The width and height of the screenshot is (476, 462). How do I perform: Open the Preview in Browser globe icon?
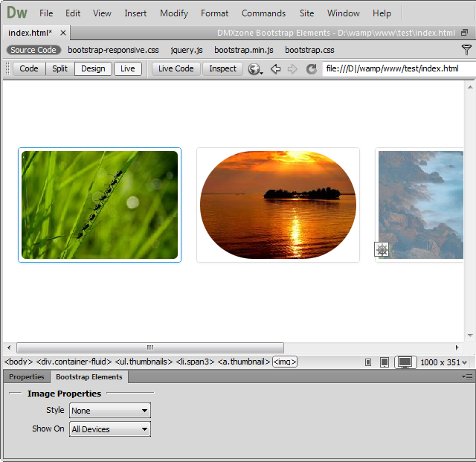tap(255, 68)
